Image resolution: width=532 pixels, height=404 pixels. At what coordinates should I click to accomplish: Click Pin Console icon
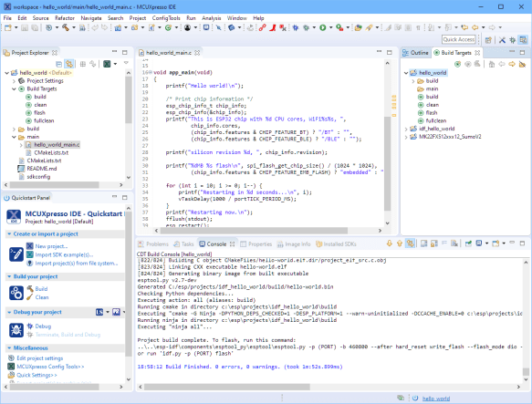click(x=468, y=243)
